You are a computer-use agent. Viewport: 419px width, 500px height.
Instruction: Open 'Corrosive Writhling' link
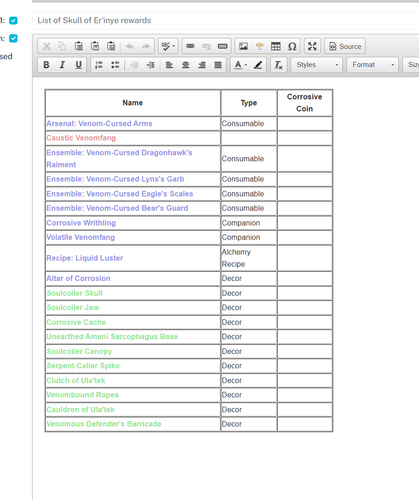81,223
